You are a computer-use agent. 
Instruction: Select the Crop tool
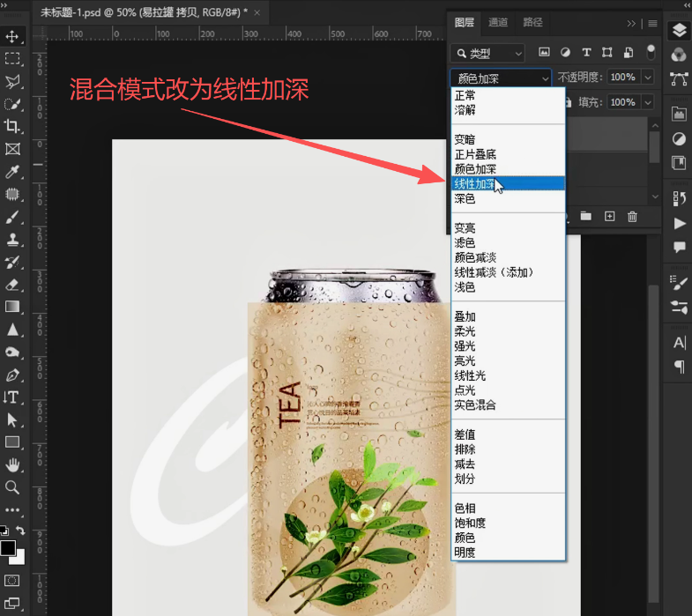(x=12, y=126)
